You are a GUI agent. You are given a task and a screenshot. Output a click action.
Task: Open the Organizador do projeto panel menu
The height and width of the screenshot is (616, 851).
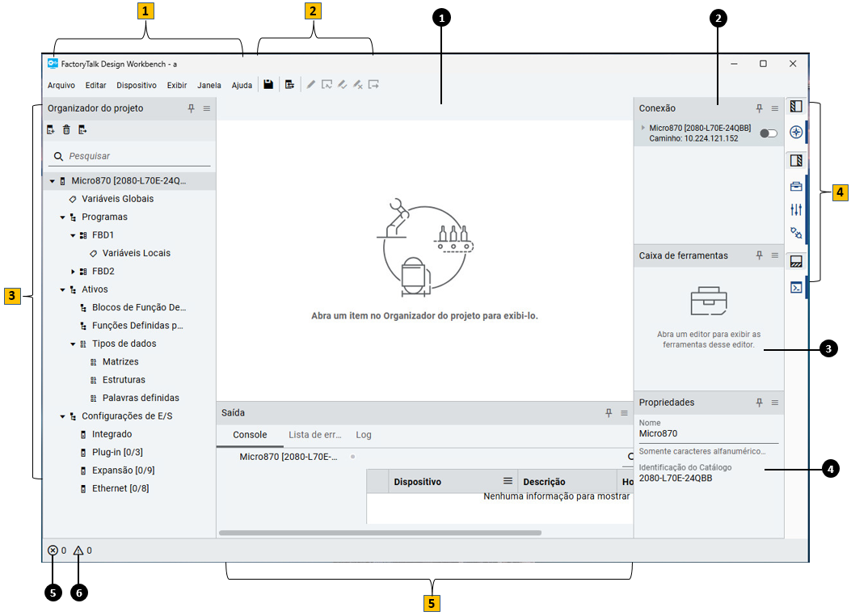coord(207,108)
